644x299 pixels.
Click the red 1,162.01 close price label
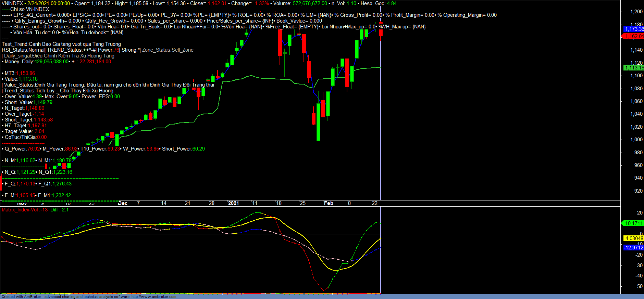coord(634,36)
